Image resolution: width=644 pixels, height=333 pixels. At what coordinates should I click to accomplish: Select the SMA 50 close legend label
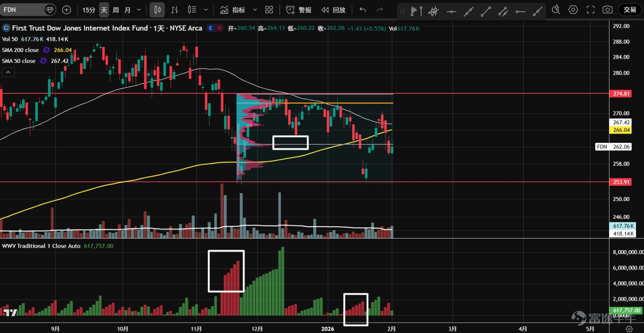point(19,61)
